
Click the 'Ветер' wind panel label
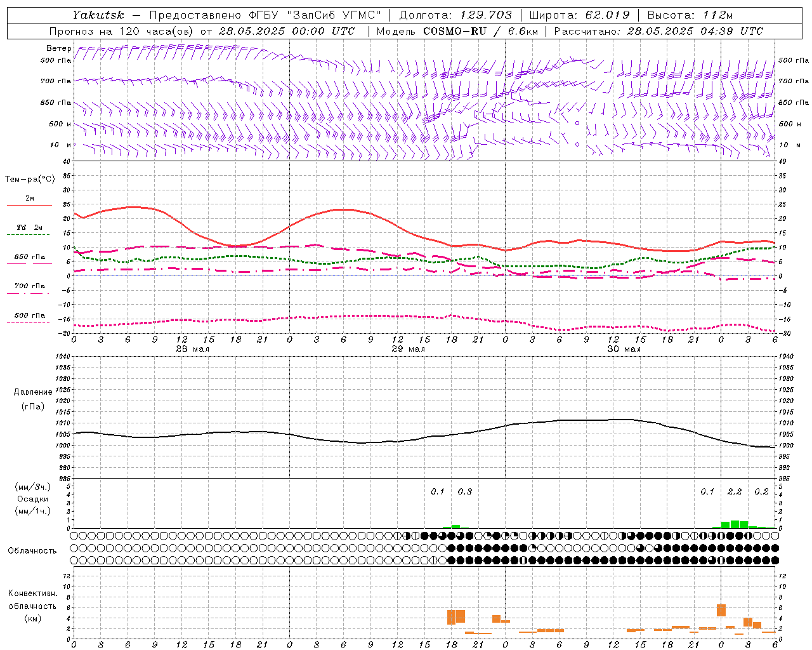pos(58,48)
